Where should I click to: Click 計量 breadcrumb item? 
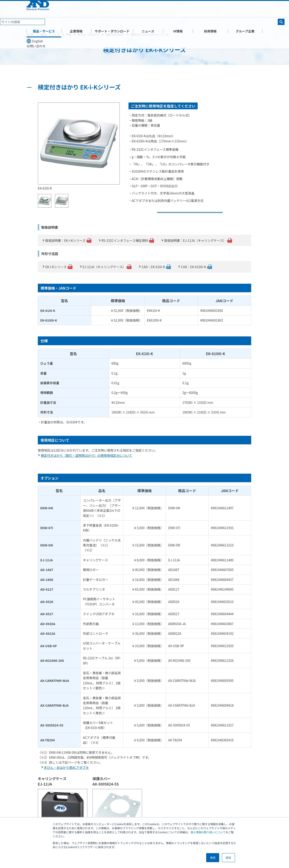click(68, 35)
